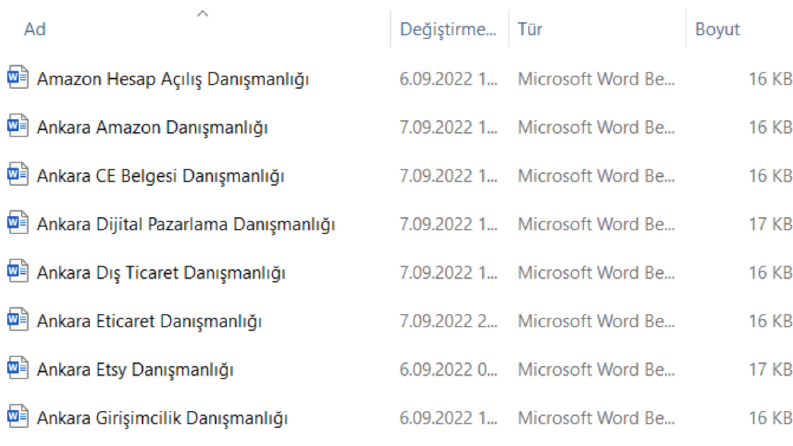Click type cell of Amazon Hesap Açılış Danışmanlığı

pyautogui.click(x=596, y=79)
